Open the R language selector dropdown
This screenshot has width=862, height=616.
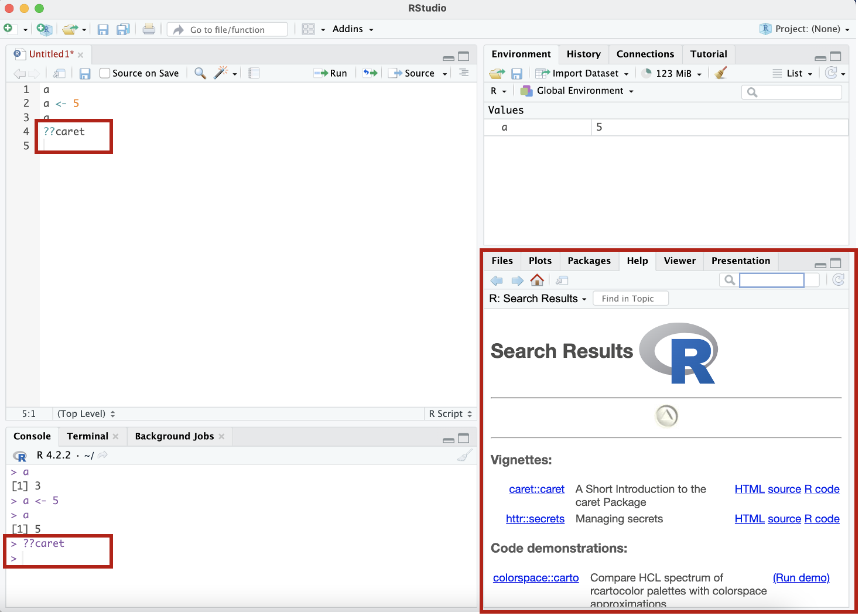pyautogui.click(x=498, y=91)
